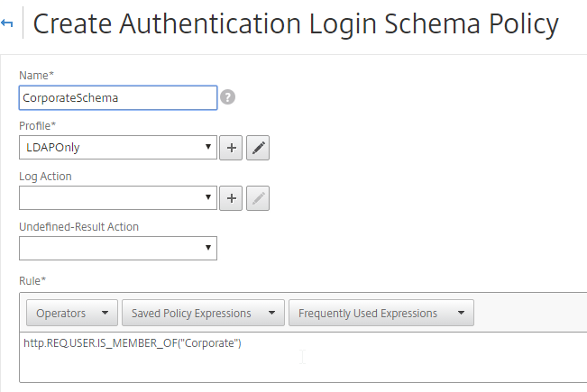Click the Create Authentication Login Schema Policy heading

(296, 24)
